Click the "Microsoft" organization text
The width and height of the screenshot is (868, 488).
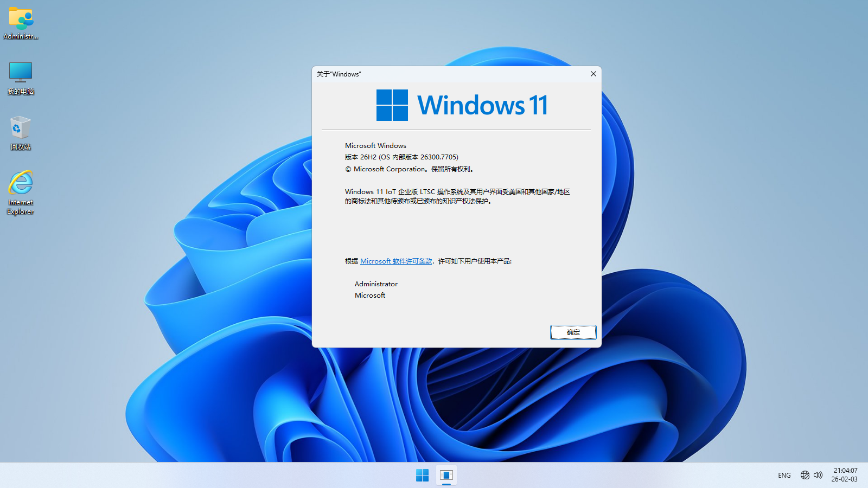[x=370, y=296]
